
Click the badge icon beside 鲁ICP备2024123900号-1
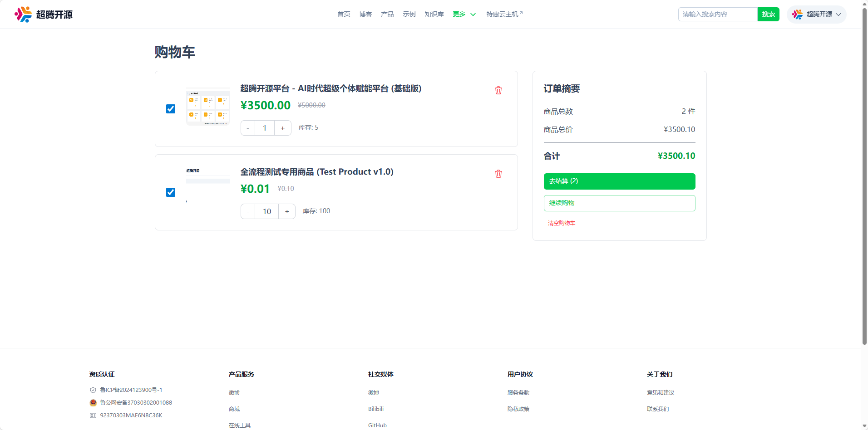(x=93, y=390)
